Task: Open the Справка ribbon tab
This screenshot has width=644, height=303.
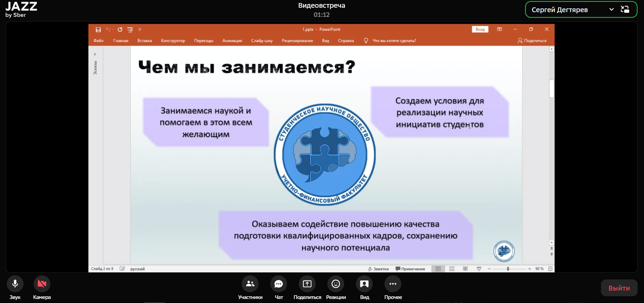Action: click(x=346, y=41)
